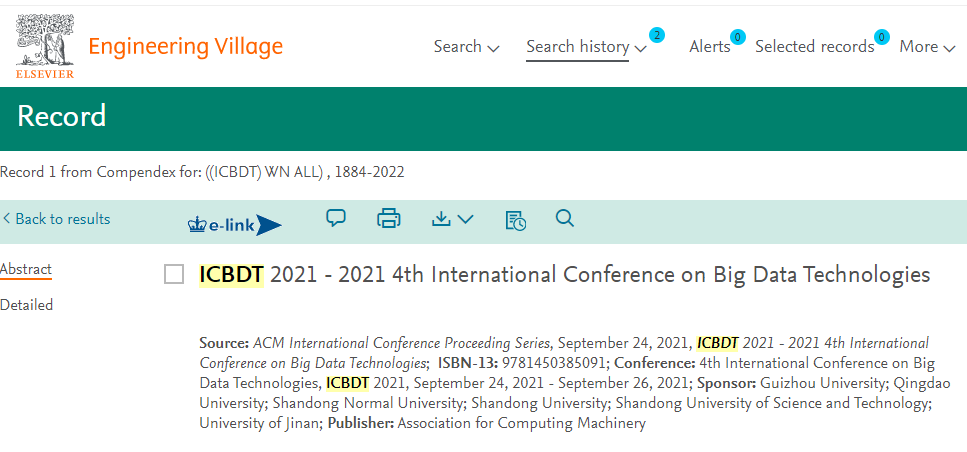Viewport: 967px width, 452px height.
Task: Select the Abstract view tab
Action: pyautogui.click(x=26, y=269)
